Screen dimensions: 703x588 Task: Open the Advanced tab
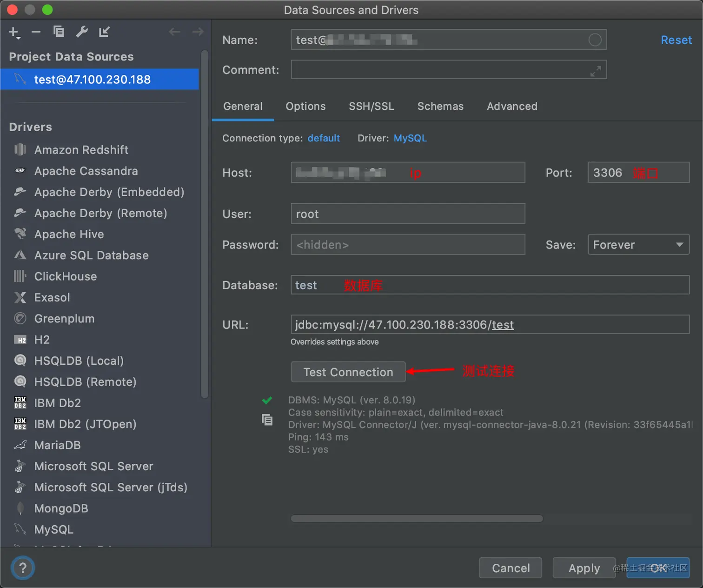tap(512, 106)
